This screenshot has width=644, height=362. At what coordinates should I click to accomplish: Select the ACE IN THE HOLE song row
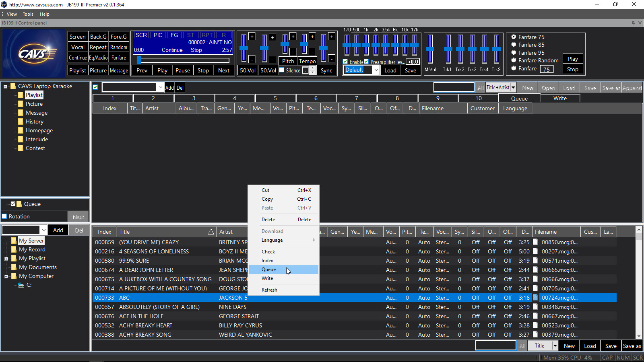point(354,316)
